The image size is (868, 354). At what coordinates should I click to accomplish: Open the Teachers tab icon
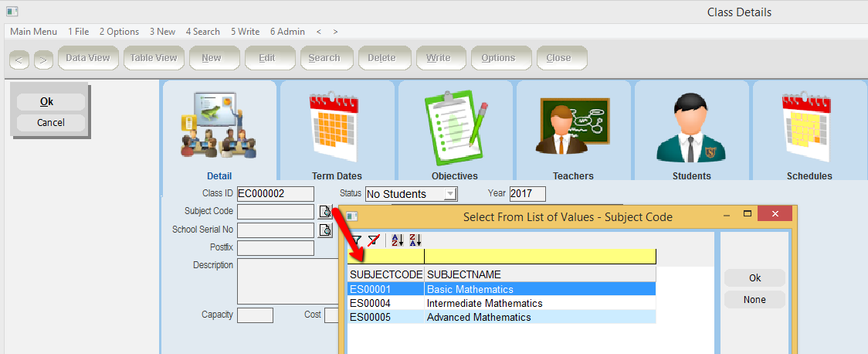click(x=573, y=126)
